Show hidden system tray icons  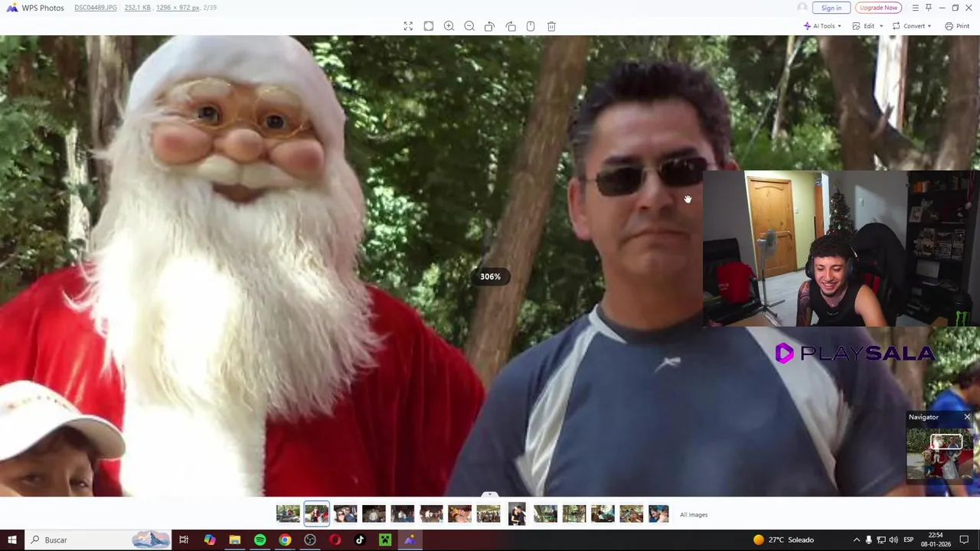[857, 540]
